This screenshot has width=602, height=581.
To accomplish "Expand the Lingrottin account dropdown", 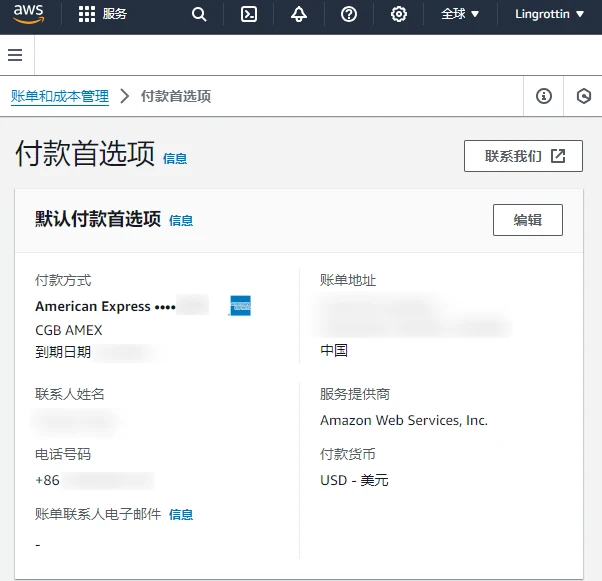I will coord(550,14).
